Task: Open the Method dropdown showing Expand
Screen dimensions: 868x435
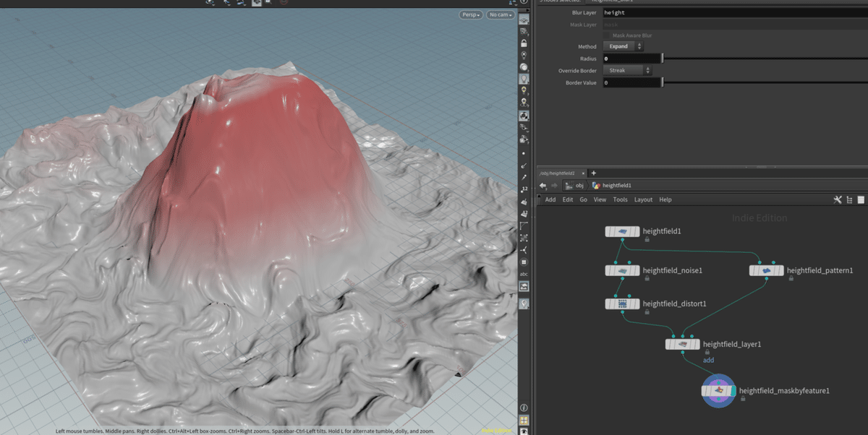Action: click(x=622, y=46)
